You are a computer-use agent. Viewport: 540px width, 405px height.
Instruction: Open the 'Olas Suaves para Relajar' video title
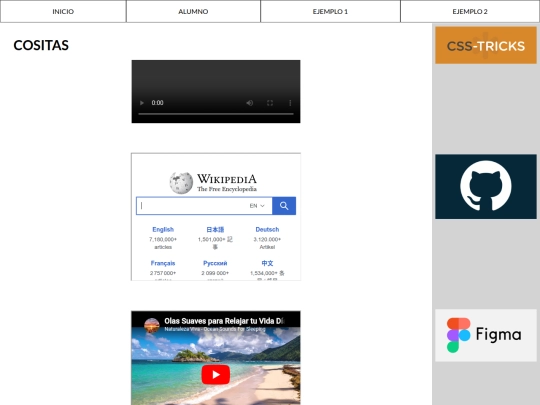click(x=225, y=321)
